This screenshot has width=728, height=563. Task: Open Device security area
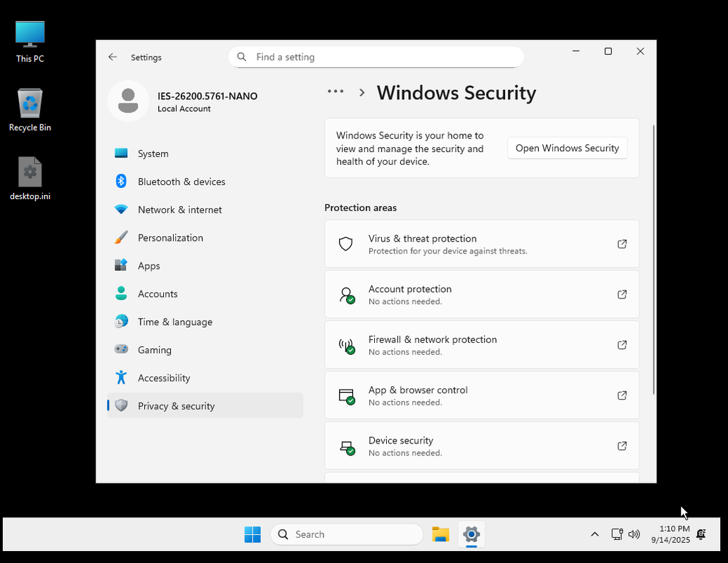coord(481,446)
